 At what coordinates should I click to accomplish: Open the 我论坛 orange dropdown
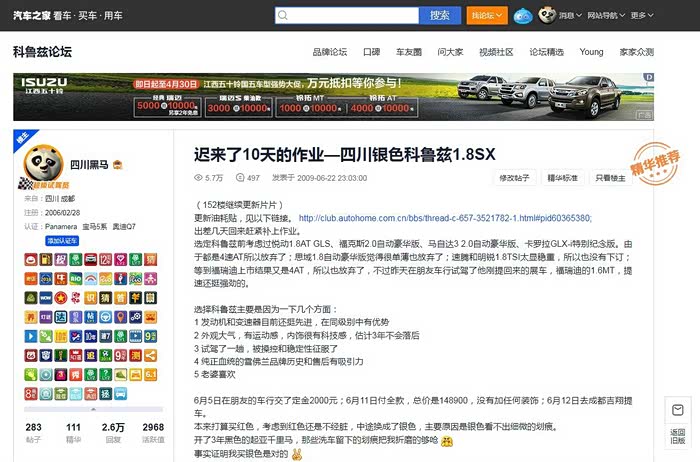click(x=486, y=16)
